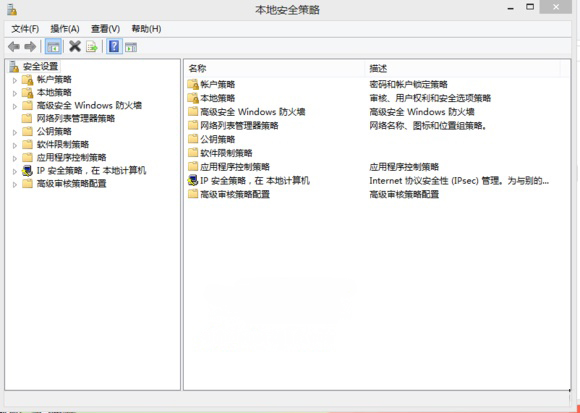Screen dimensions: 580x413
Task: Click the tree folder icon for 高级安全 Windows 防火墙
Action: [x=28, y=105]
